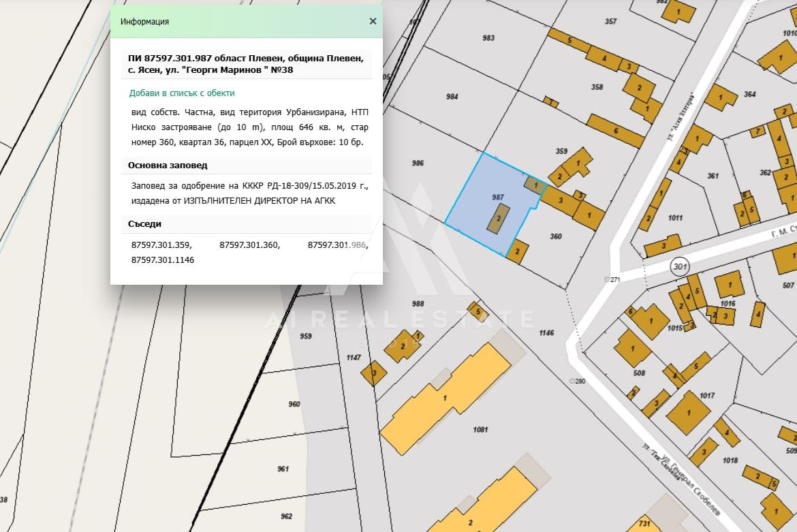Click the parcel 986 label
The height and width of the screenshot is (532, 797).
coord(418,163)
